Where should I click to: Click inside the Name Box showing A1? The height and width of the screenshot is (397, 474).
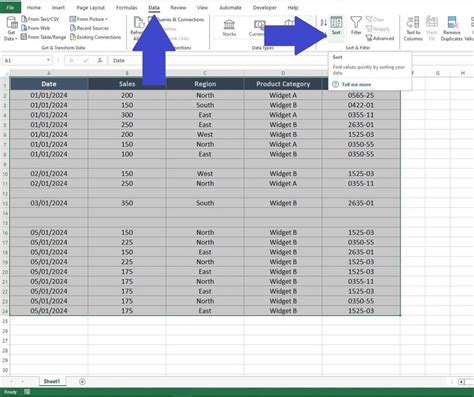[24, 60]
